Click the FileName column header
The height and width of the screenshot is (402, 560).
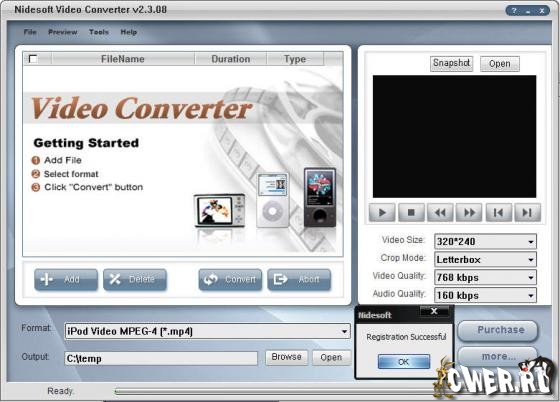pyautogui.click(x=123, y=59)
